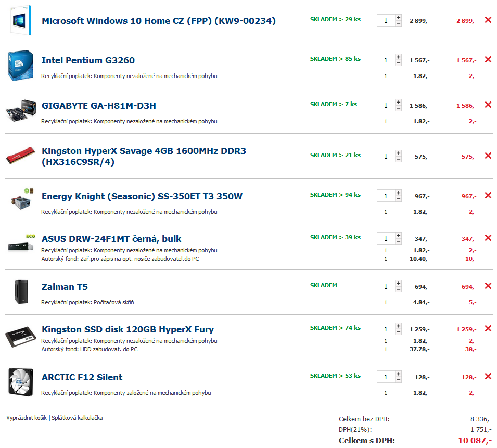The image size is (497, 448).
Task: Visit ARCTIC F12 Silent product page
Action: click(x=82, y=377)
